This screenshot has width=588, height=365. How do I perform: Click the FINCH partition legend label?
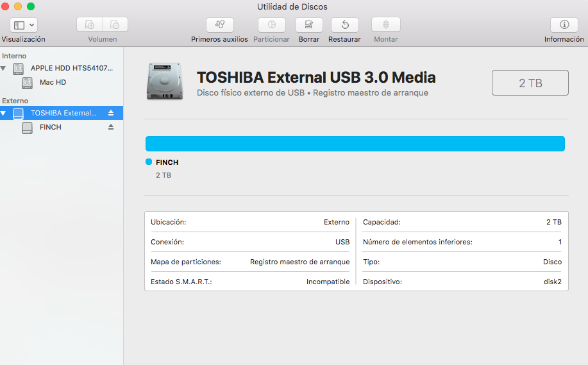[x=167, y=162]
